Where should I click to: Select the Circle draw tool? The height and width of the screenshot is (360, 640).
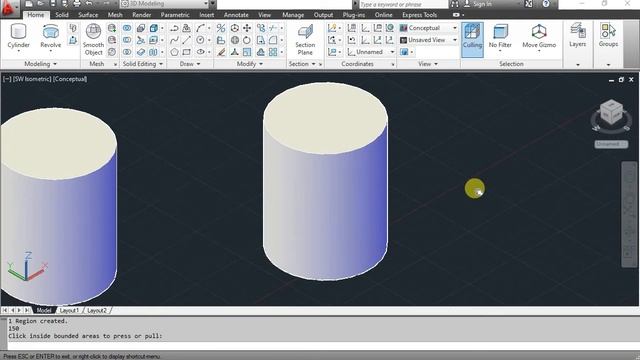point(200,40)
